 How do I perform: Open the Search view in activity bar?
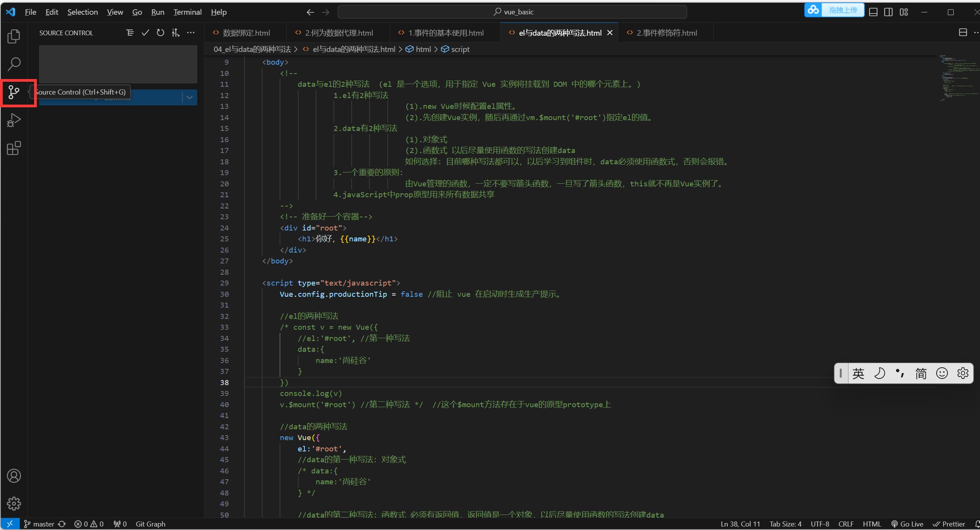tap(14, 64)
